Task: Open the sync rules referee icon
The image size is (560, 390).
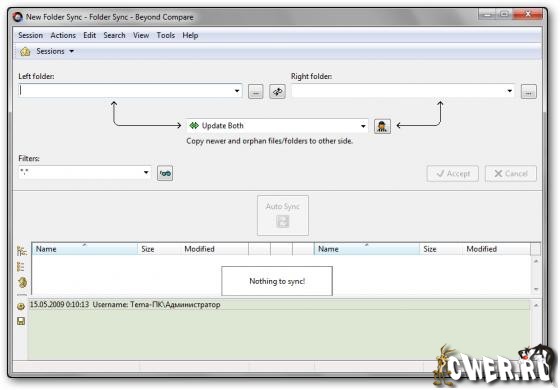Action: click(382, 126)
